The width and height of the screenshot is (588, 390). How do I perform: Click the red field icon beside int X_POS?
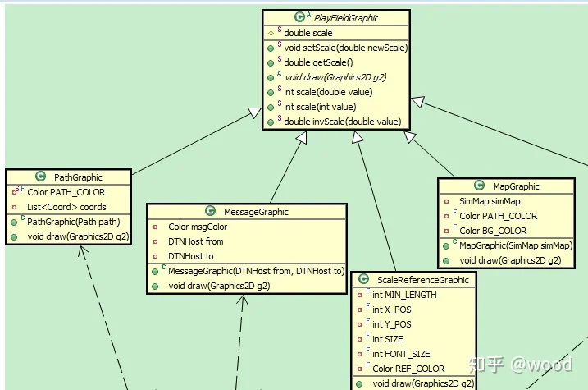pyautogui.click(x=360, y=310)
